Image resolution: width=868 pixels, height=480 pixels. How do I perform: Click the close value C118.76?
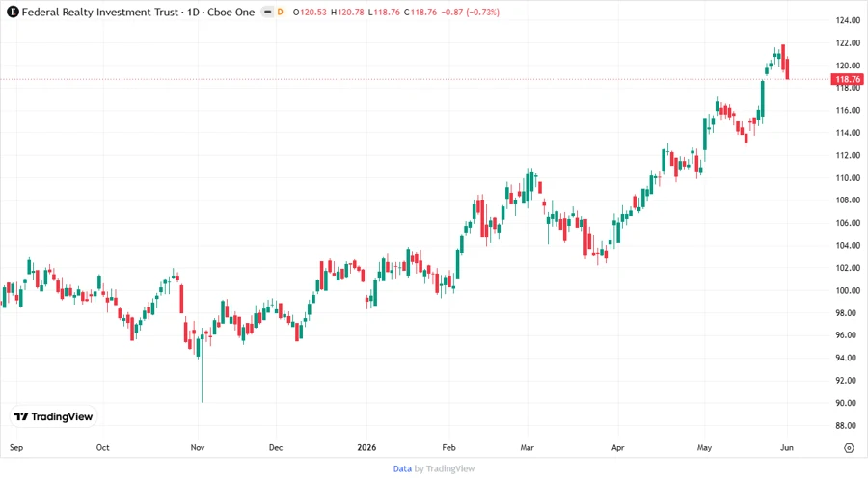click(x=420, y=13)
